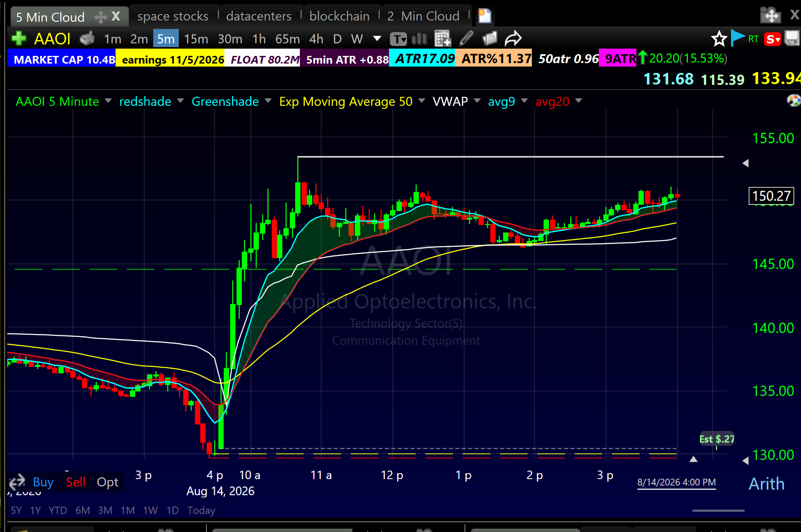Screen dimensions: 801x532
Task: Set chart range to 5Y
Action: pyautogui.click(x=16, y=510)
